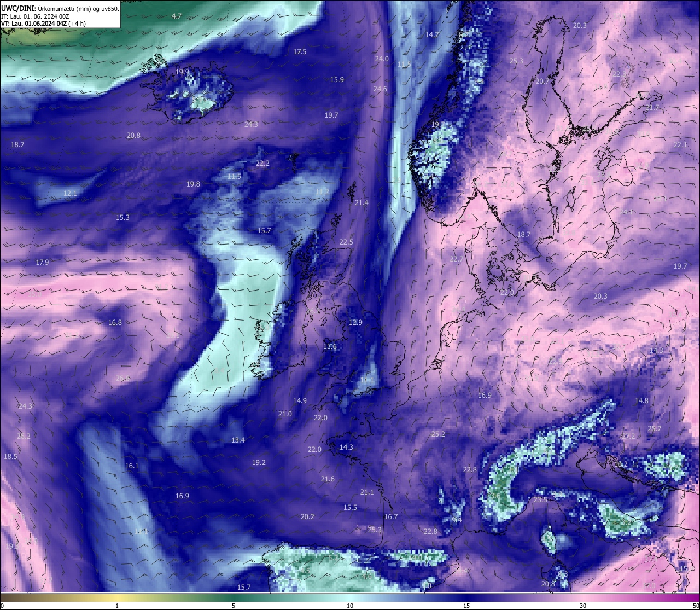Click the 17.9 value at left side
The image size is (700, 610).
tap(42, 263)
